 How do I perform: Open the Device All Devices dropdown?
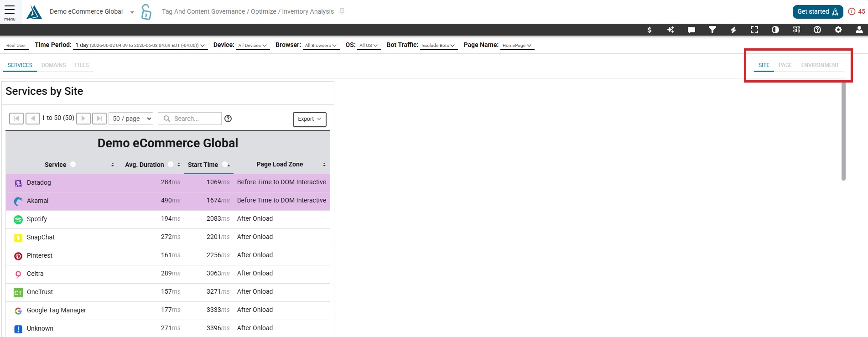point(252,45)
